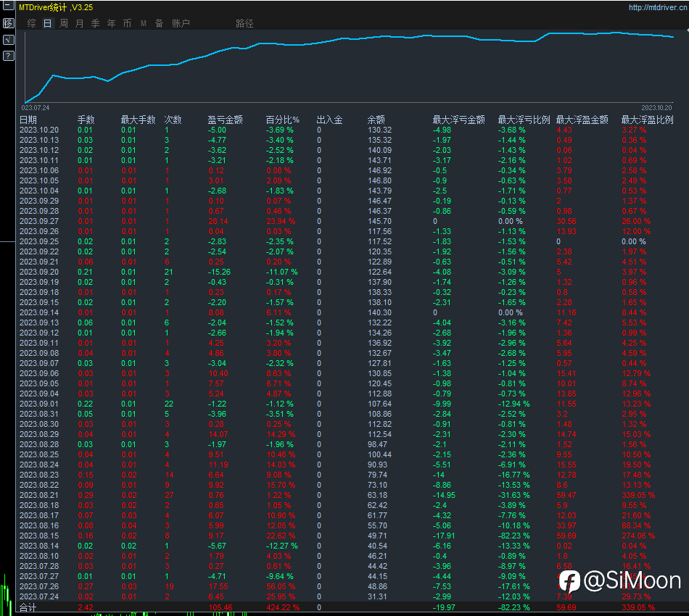Click 339.05 % in the 2023.08.21 row

tap(638, 495)
